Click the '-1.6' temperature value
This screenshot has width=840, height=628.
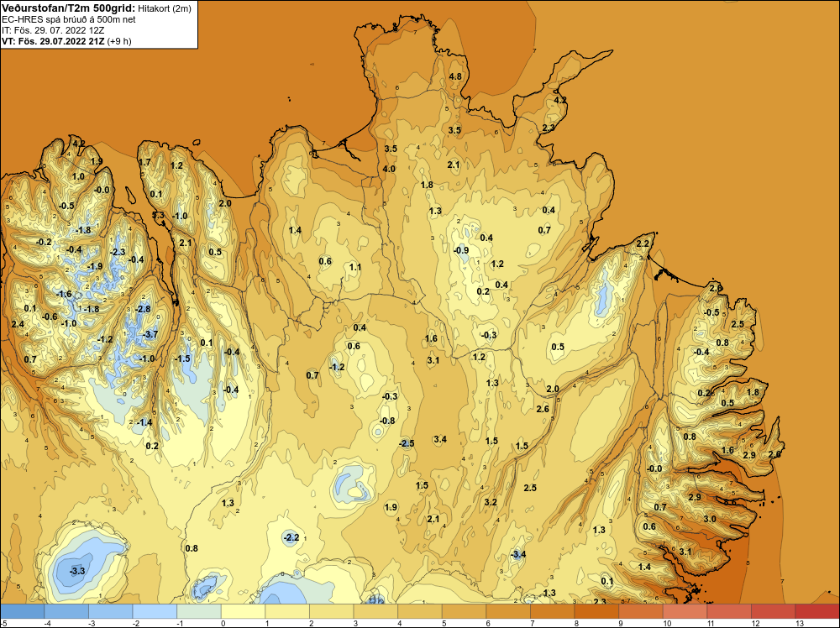tap(63, 294)
